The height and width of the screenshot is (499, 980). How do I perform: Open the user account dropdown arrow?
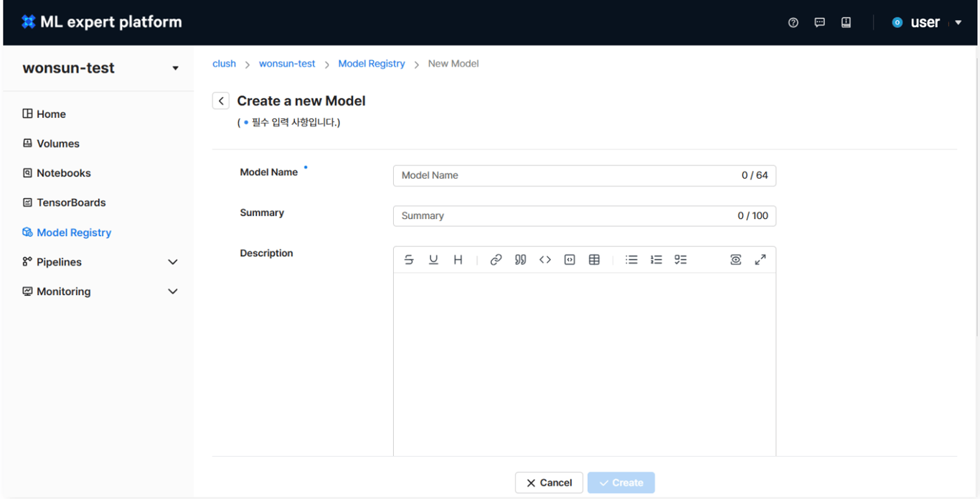tap(958, 22)
